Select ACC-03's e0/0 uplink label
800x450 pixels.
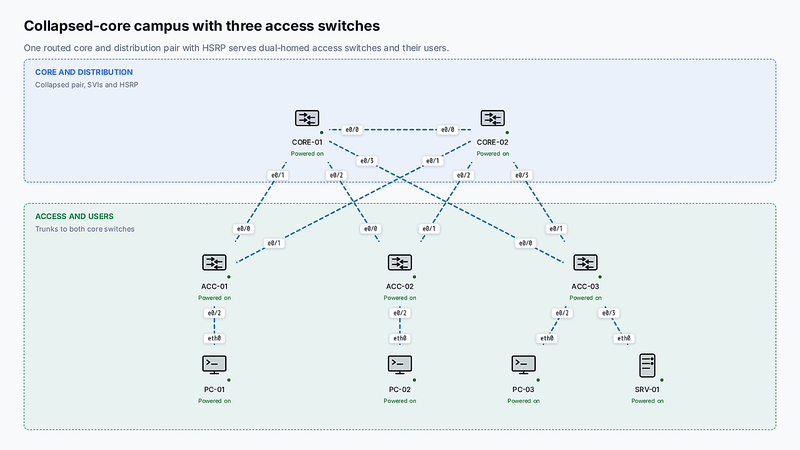coord(526,243)
